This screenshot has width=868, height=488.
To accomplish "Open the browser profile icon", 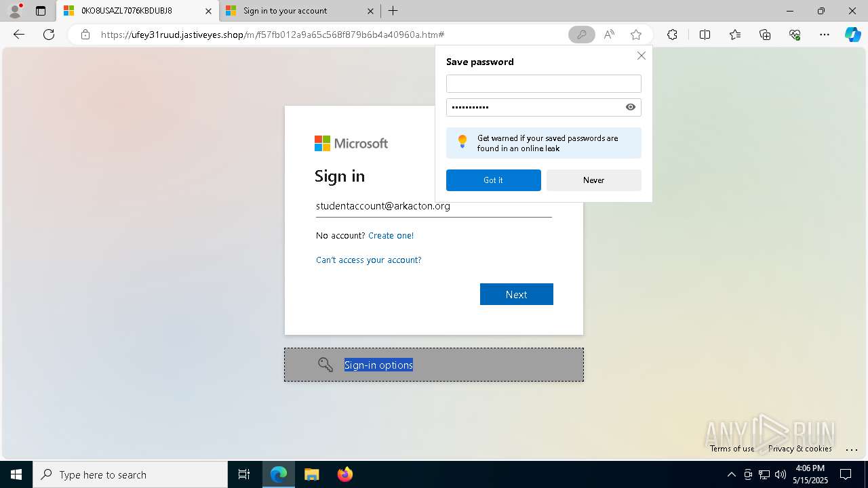I will 15,11.
